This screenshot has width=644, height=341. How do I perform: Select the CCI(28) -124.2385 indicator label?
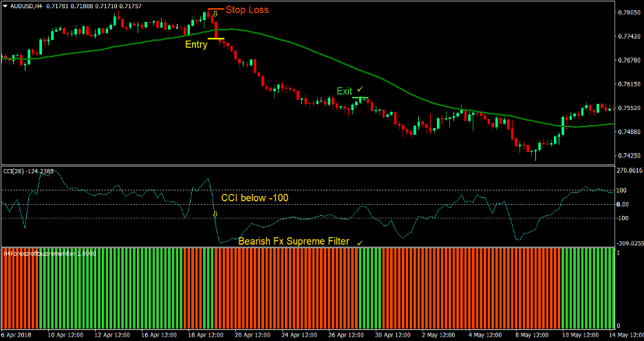[x=29, y=171]
